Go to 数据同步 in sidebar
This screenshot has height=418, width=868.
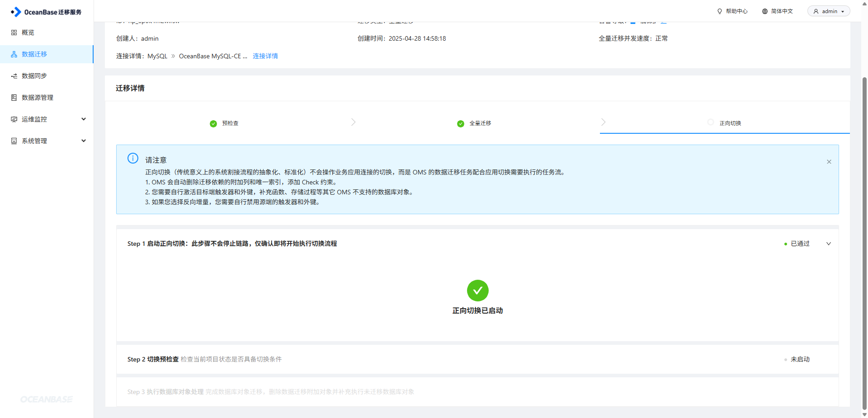coord(47,76)
